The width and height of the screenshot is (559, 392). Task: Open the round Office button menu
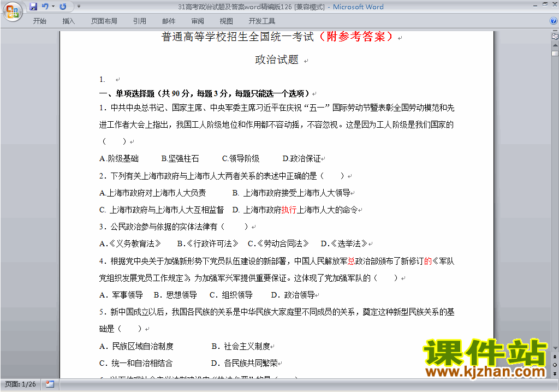click(x=12, y=11)
